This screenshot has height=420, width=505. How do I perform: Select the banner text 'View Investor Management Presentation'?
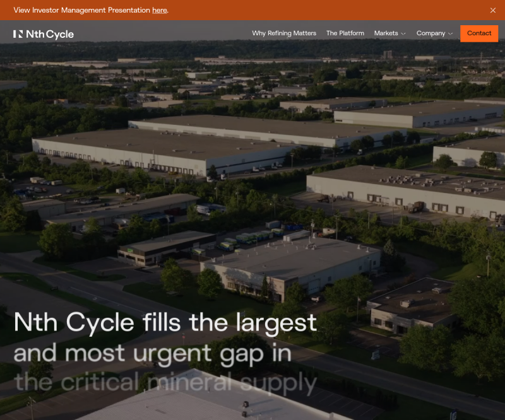click(82, 10)
